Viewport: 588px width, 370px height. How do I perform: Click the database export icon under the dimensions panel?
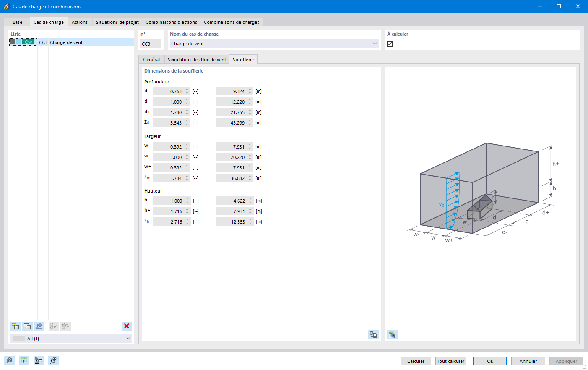[x=373, y=334]
